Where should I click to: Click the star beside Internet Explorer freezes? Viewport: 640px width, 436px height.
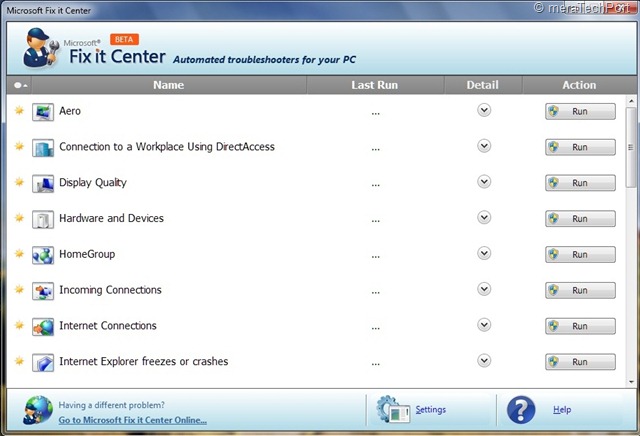[x=19, y=361]
